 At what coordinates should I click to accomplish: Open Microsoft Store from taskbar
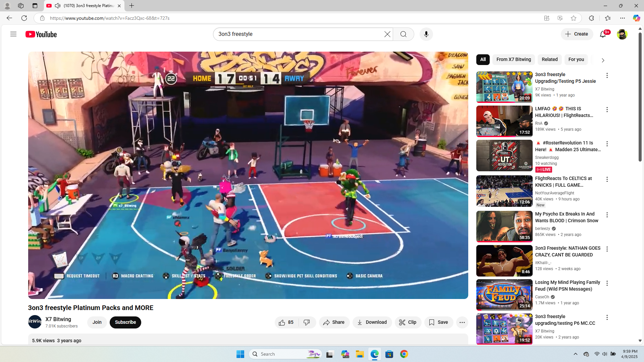389,354
